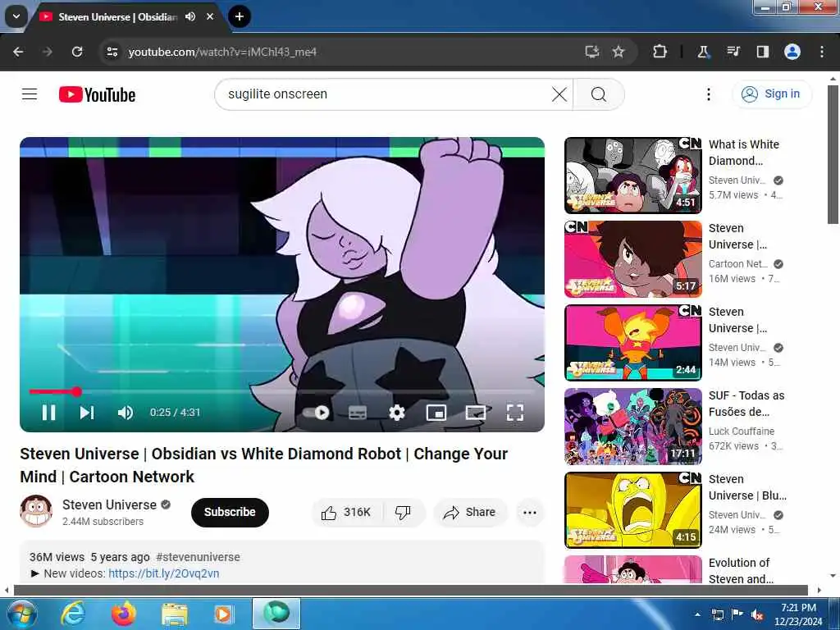This screenshot has width=840, height=630.
Task: Show hidden tray icons arrow
Action: pos(697,614)
